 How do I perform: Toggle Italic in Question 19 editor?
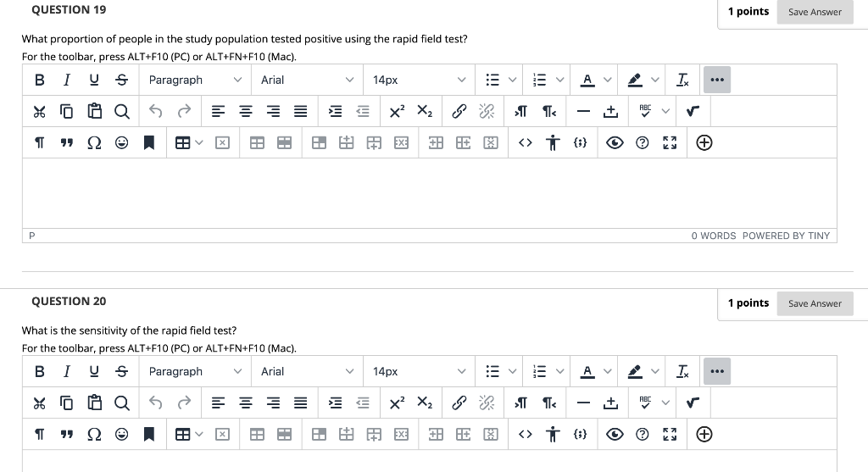66,80
